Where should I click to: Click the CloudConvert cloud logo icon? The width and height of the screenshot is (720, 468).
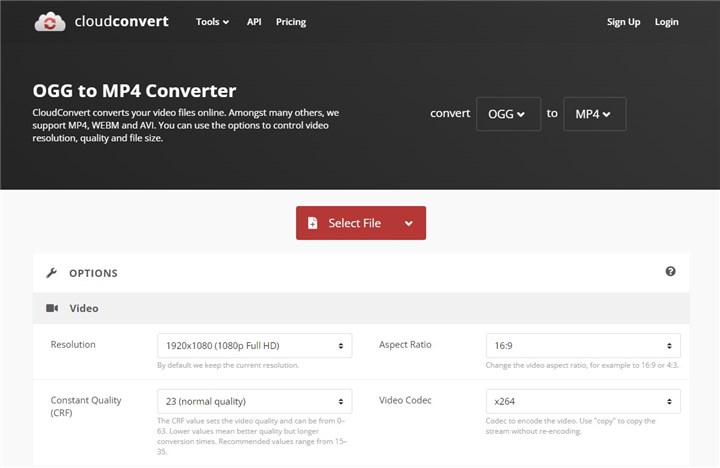[x=50, y=22]
